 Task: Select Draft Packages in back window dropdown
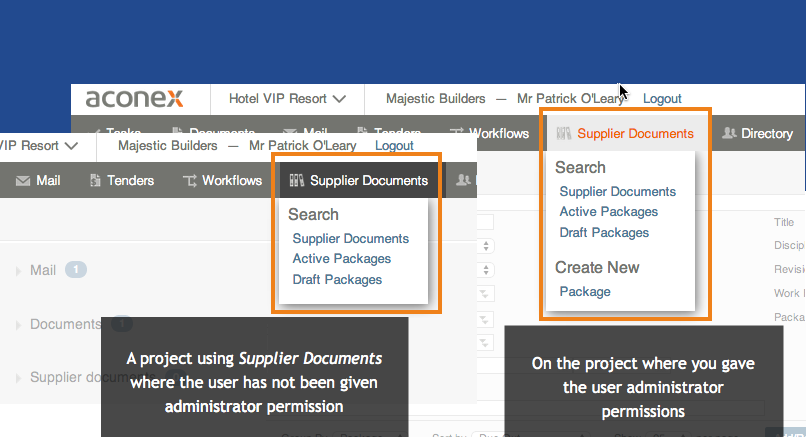(x=604, y=233)
